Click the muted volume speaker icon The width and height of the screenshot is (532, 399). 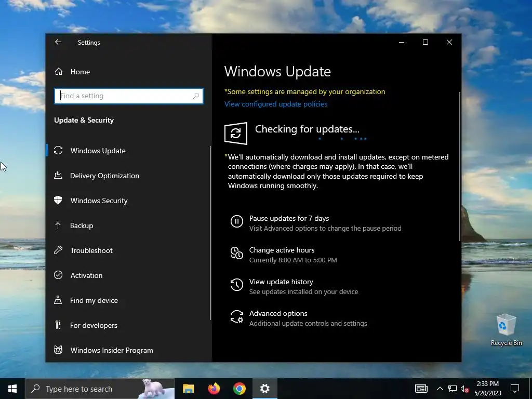point(465,389)
